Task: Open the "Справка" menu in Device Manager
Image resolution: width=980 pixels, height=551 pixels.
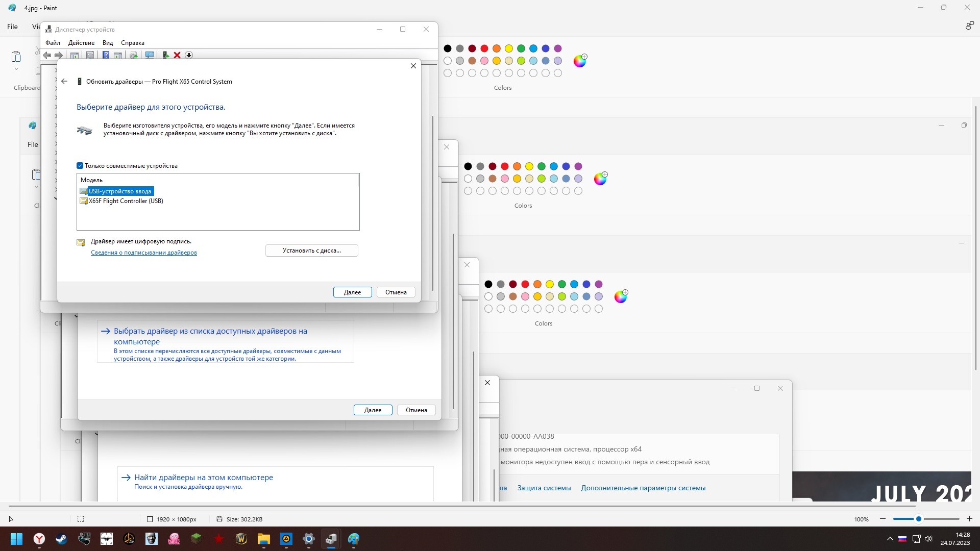Action: click(132, 43)
